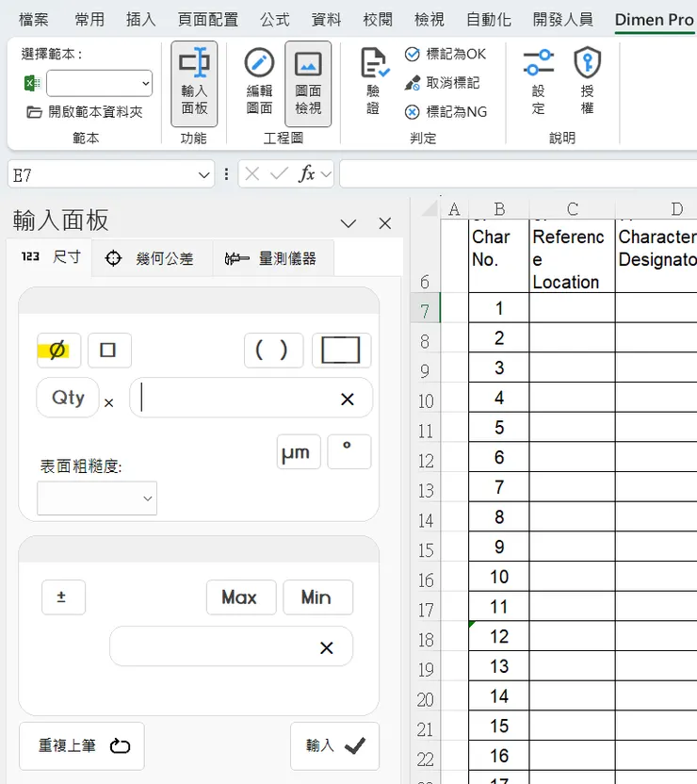Open the 頁面配置 Page Layout tab
The image size is (697, 784).
click(x=208, y=20)
